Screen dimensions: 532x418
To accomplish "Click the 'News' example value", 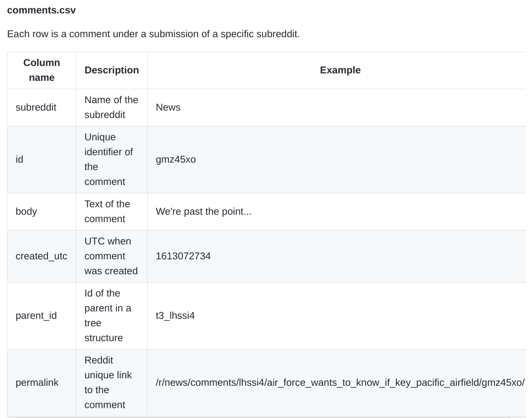I will click(168, 108).
